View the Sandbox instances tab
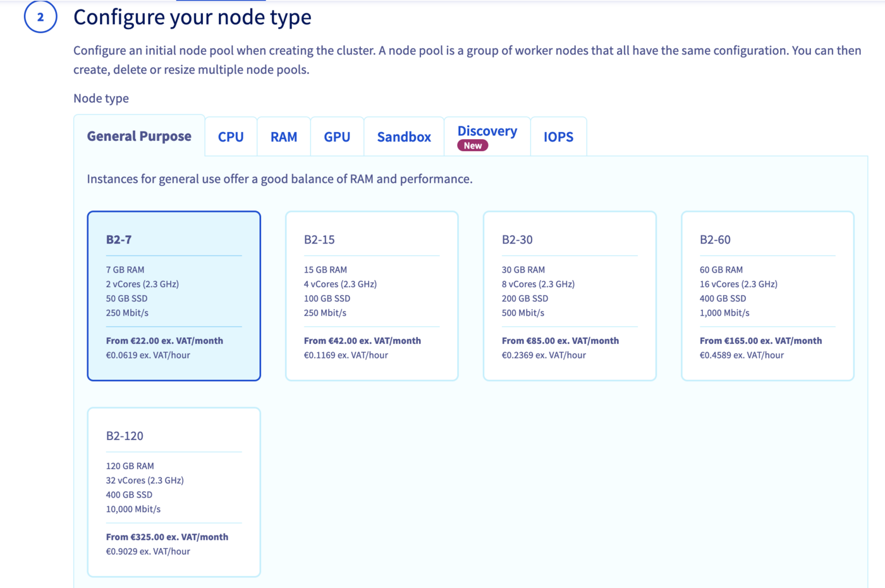 (404, 136)
